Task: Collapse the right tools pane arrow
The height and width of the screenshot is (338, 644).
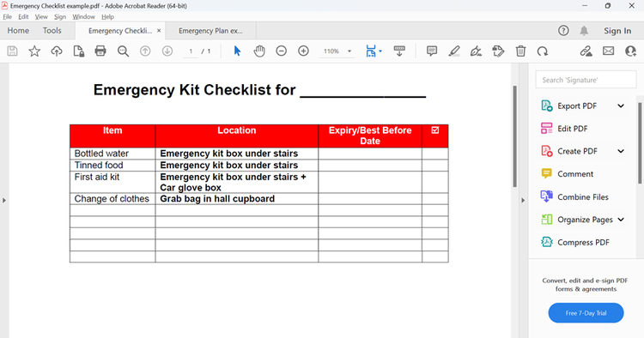Action: (523, 201)
